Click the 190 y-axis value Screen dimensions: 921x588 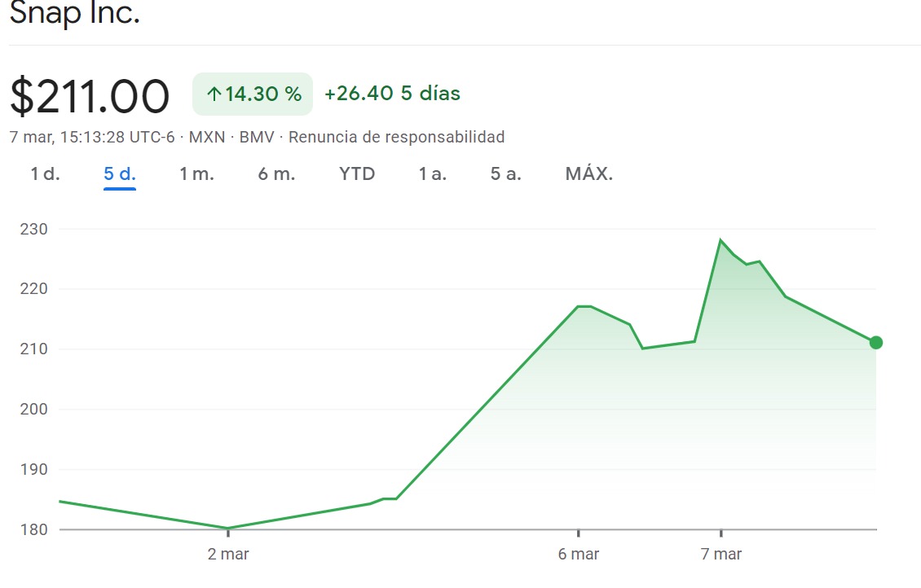coord(34,469)
